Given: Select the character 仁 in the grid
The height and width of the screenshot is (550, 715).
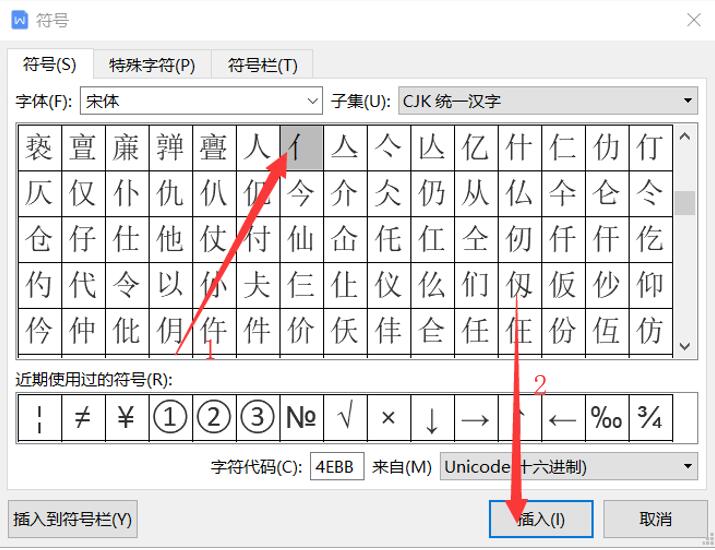Looking at the screenshot, I should click(563, 148).
